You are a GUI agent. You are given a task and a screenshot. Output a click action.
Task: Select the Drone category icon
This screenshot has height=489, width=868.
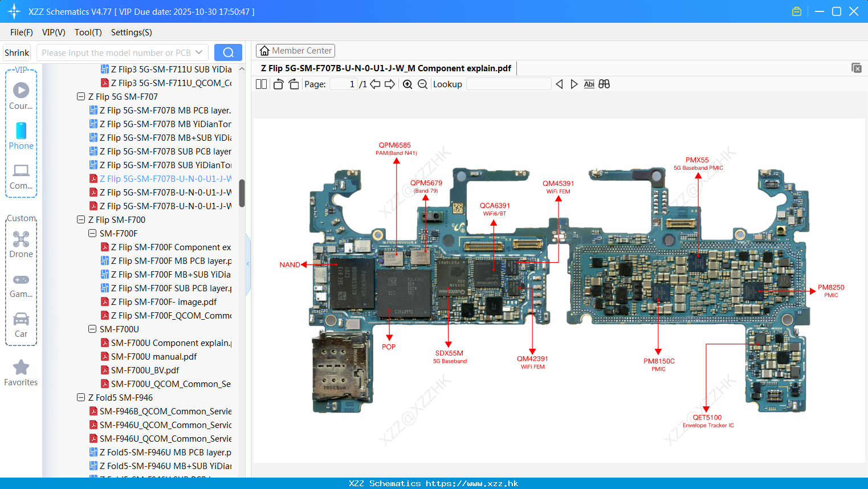[x=21, y=244]
